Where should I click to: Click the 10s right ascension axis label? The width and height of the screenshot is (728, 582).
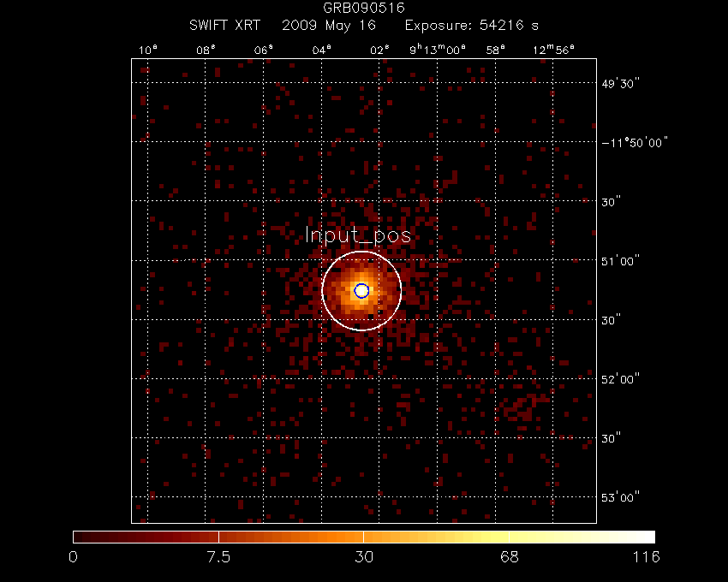pyautogui.click(x=148, y=50)
